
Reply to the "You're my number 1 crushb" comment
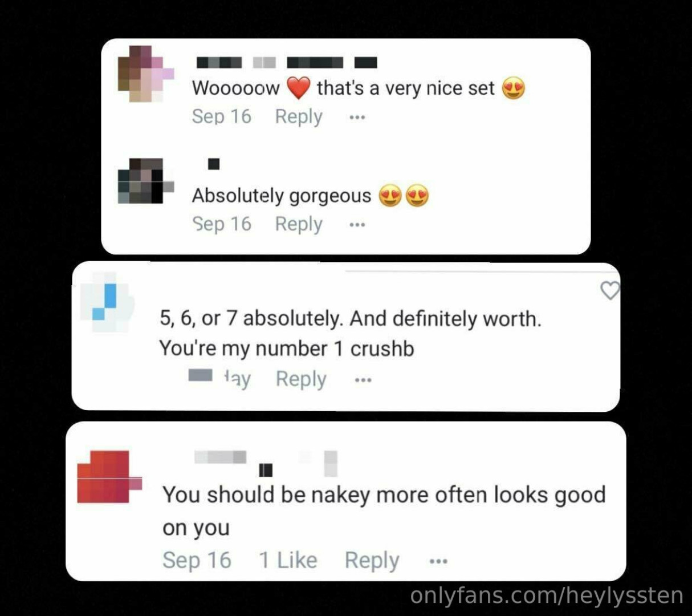coord(301,379)
